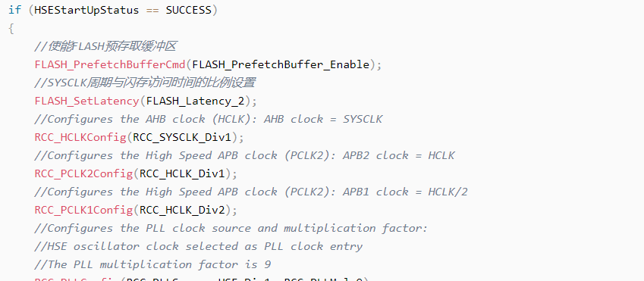Click the RCC_HCLK_Div2 argument

pos(182,210)
